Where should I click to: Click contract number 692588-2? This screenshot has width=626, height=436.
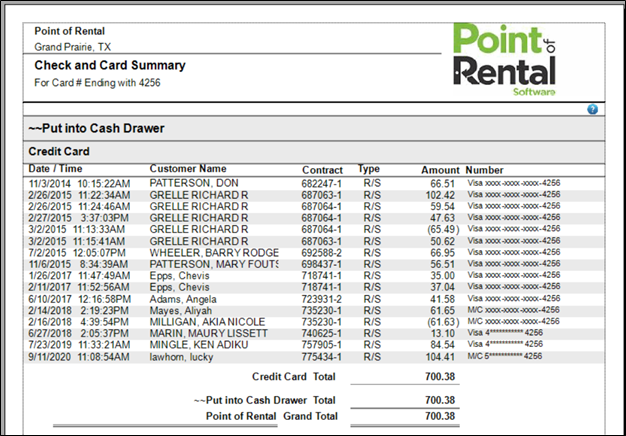tap(321, 253)
